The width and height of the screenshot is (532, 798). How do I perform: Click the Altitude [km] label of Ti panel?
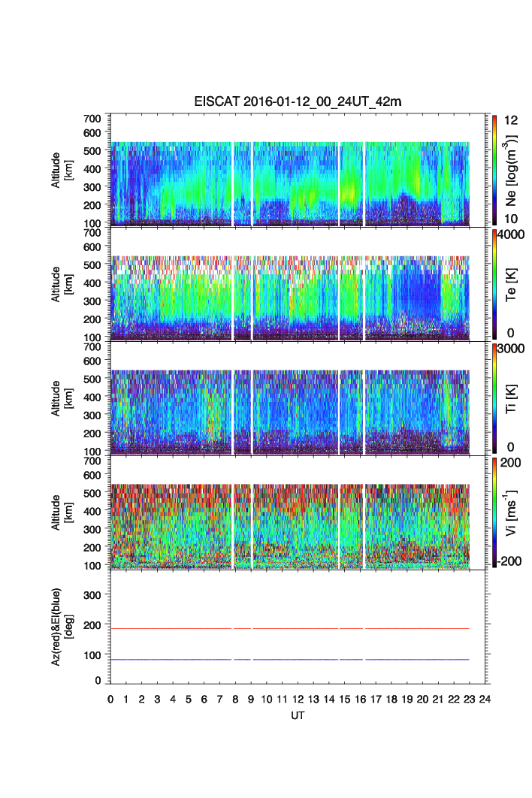click(x=62, y=398)
